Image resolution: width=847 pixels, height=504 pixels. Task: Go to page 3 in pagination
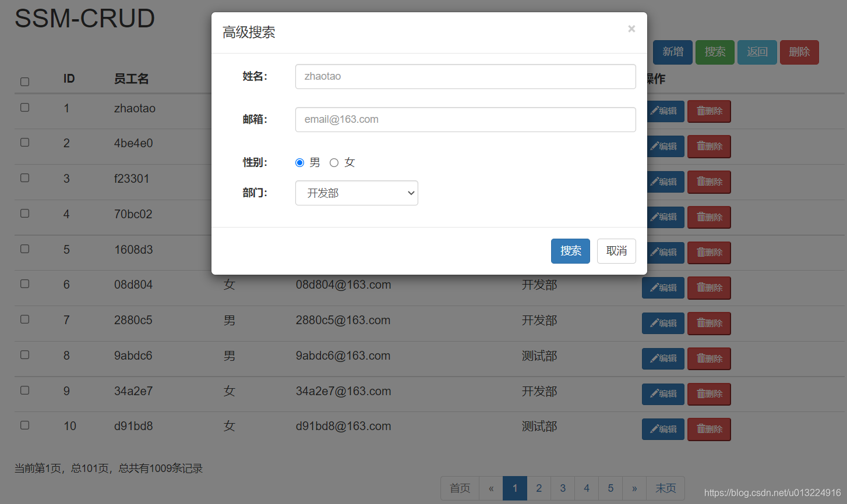click(563, 488)
